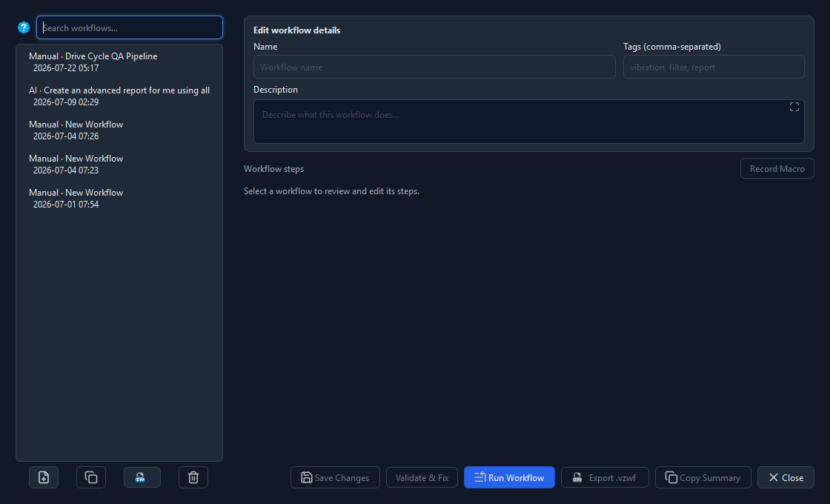The image size is (830, 504).
Task: Click the Tags comma-separated input field
Action: click(x=714, y=67)
